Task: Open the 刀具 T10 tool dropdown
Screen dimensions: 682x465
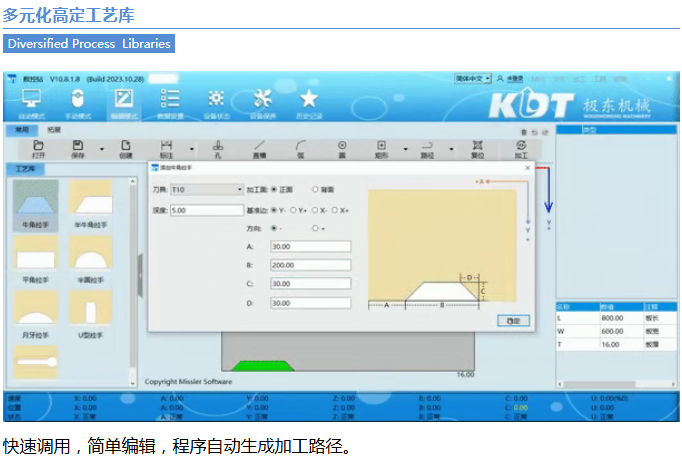Action: tap(207, 189)
